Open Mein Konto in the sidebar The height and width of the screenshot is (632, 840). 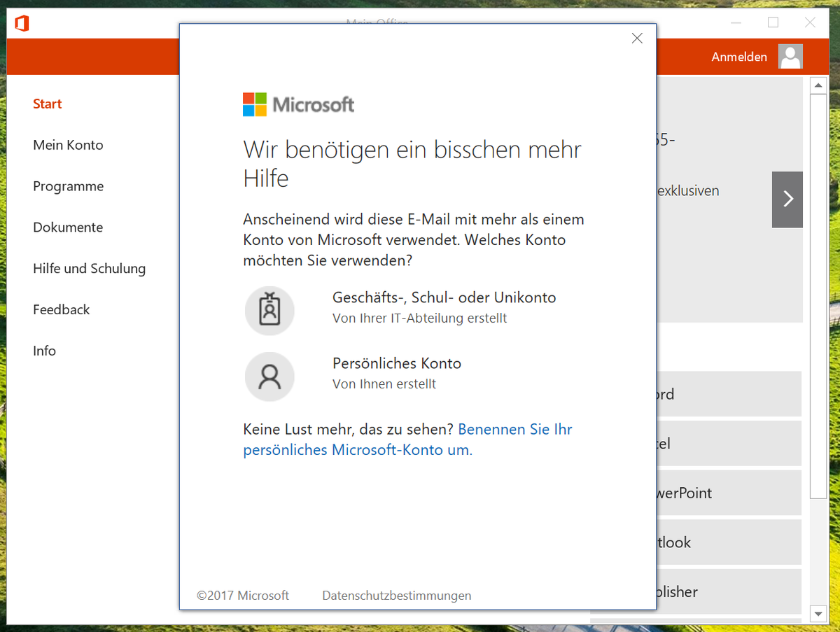point(68,145)
